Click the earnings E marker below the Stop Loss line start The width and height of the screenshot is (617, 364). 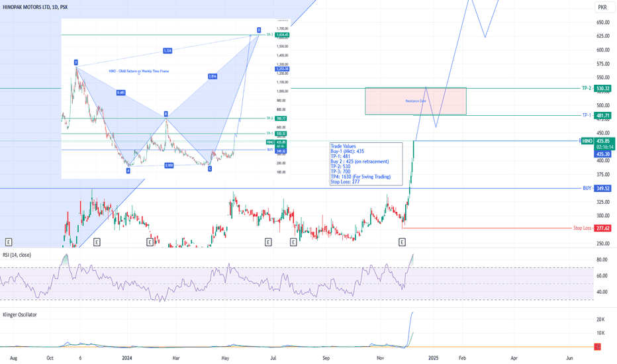tap(402, 242)
